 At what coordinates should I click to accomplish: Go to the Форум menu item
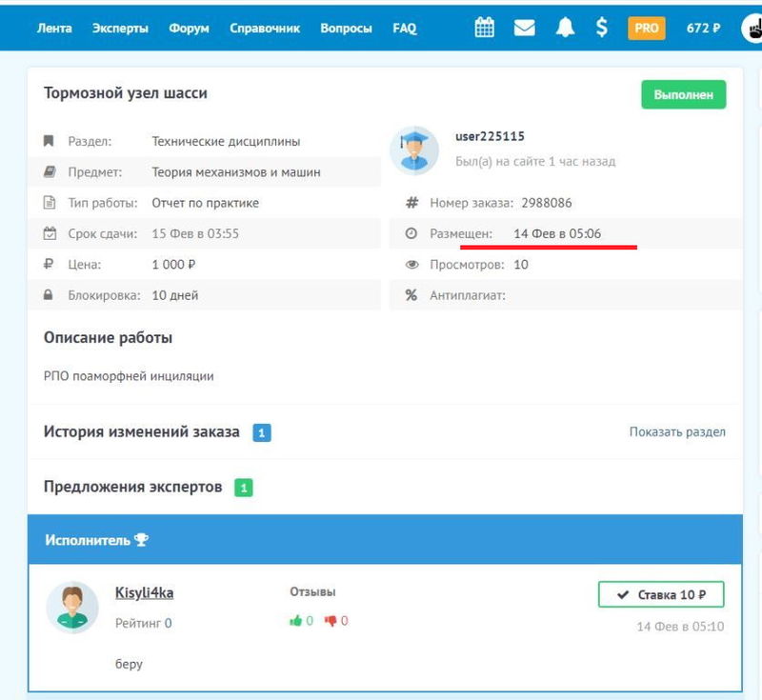[189, 29]
